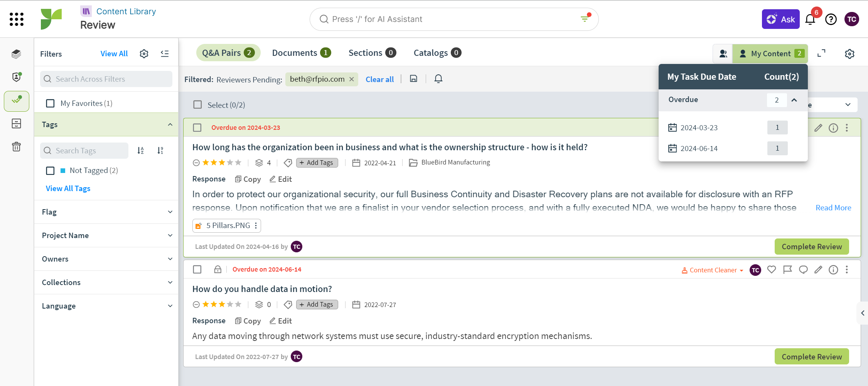Set filter alert bell icon
Image resolution: width=868 pixels, height=386 pixels.
(x=438, y=79)
